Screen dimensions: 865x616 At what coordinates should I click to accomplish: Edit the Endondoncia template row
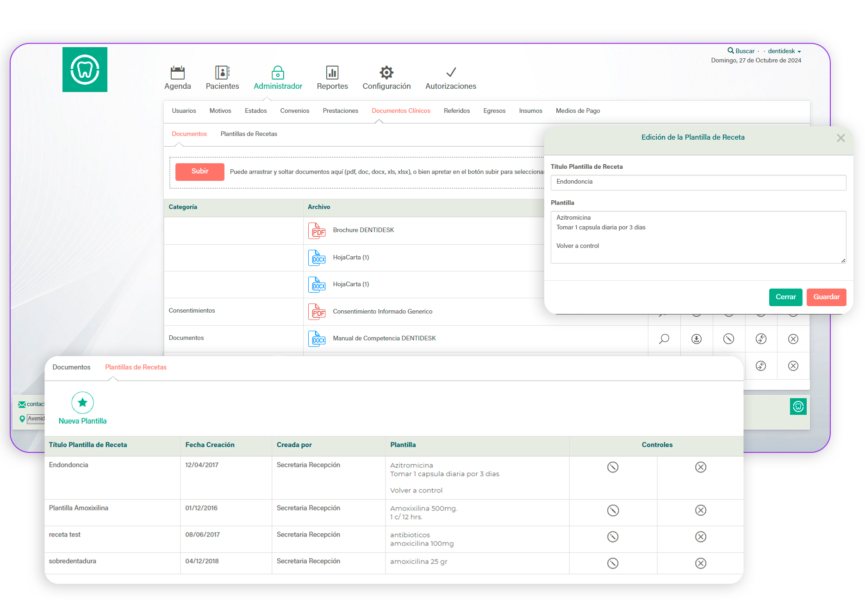[x=613, y=467]
